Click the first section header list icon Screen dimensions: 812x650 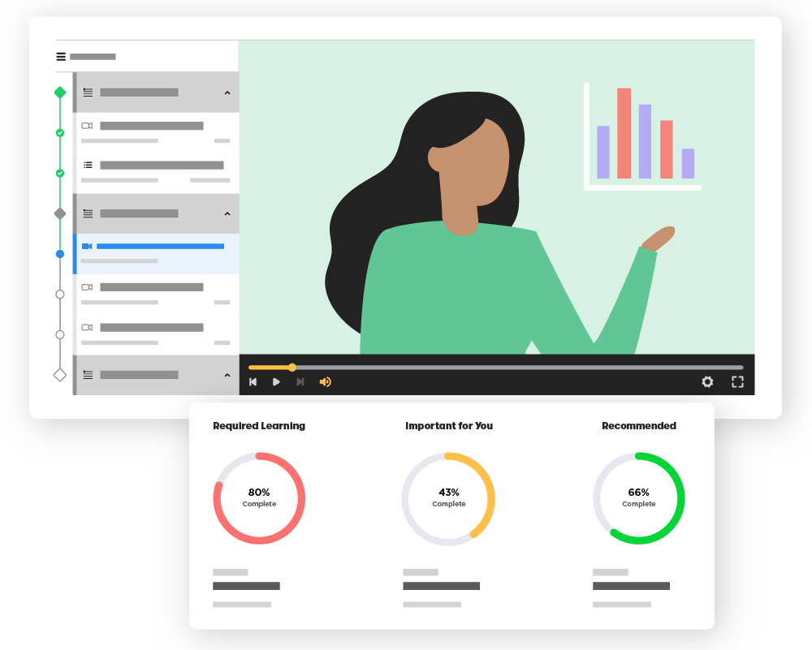point(88,93)
